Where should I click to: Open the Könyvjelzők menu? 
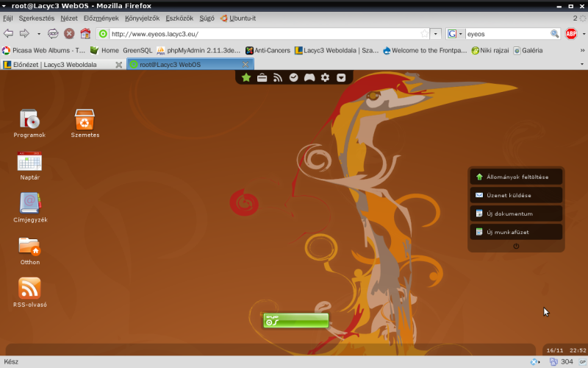(142, 18)
